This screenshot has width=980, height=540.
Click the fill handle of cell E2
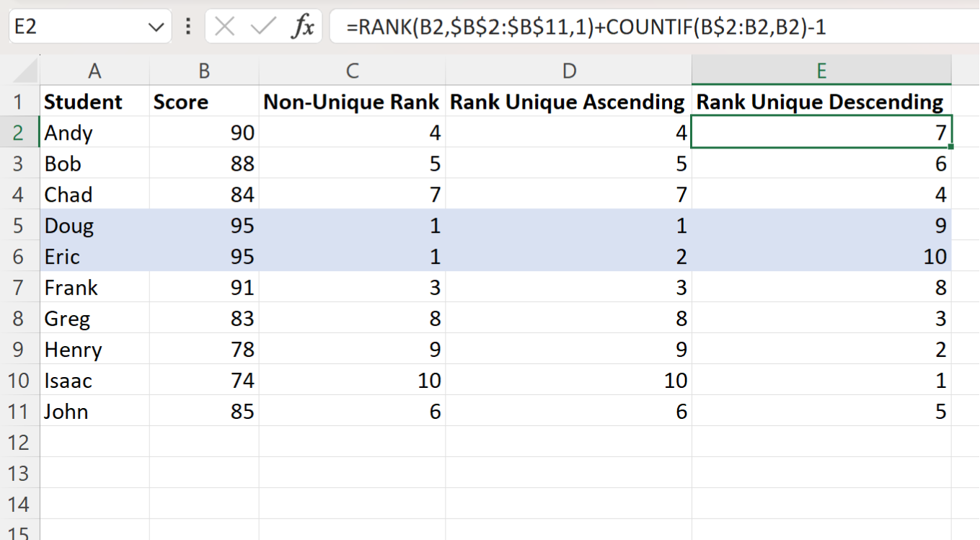point(952,147)
